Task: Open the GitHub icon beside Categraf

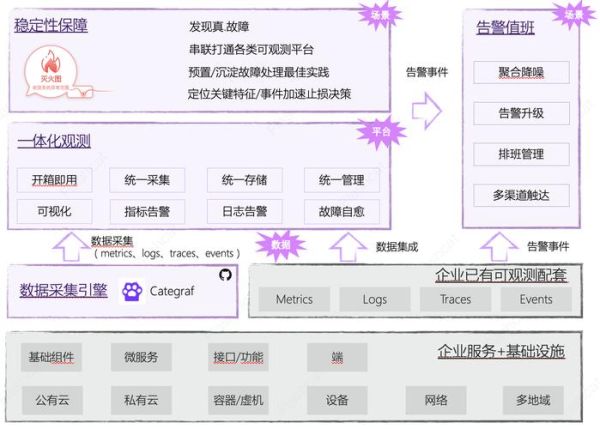Action: coord(224,273)
